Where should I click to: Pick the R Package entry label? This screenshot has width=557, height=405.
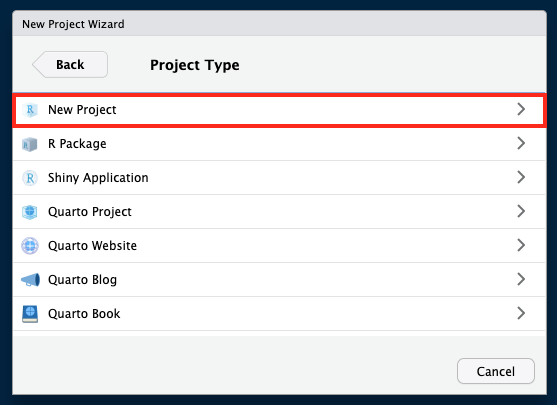[x=77, y=144]
